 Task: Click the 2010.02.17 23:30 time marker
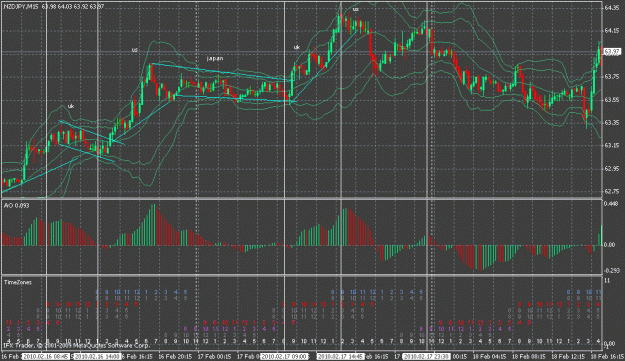426,356
